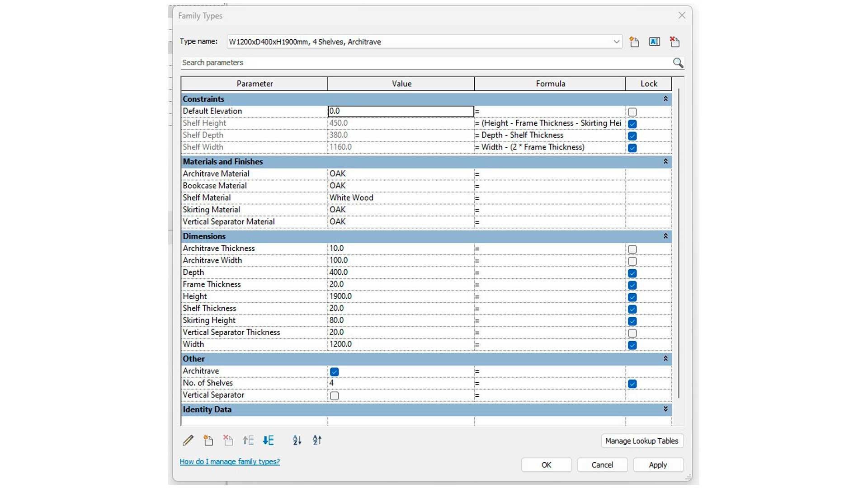This screenshot has width=868, height=488.
Task: Collapse the Materials and Finishes group
Action: 665,162
